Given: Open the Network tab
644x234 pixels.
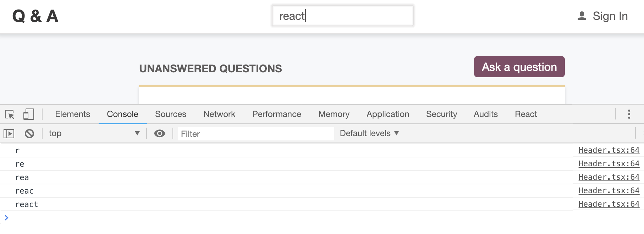Looking at the screenshot, I should click(219, 114).
